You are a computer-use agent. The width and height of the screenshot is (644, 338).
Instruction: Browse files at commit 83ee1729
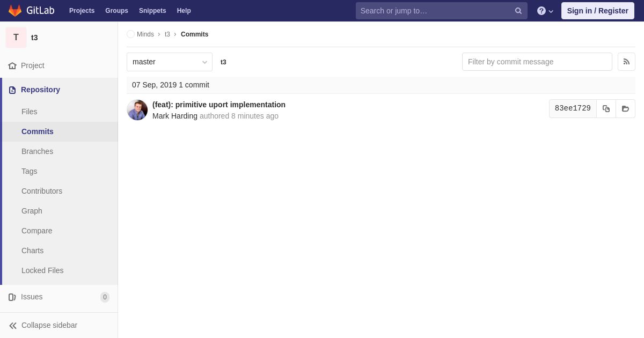click(625, 108)
